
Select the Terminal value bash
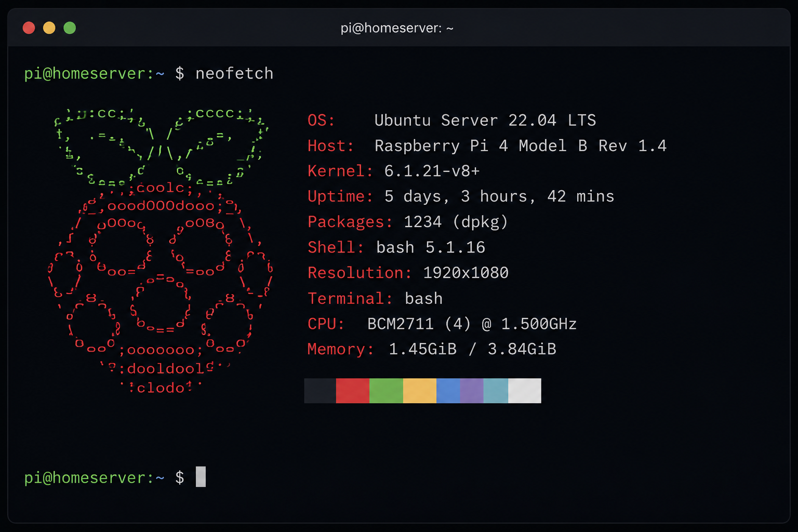(x=424, y=298)
